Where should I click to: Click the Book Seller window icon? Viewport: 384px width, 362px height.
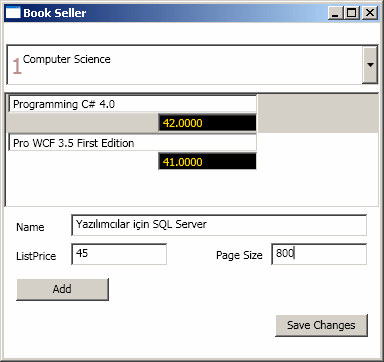pos(13,13)
